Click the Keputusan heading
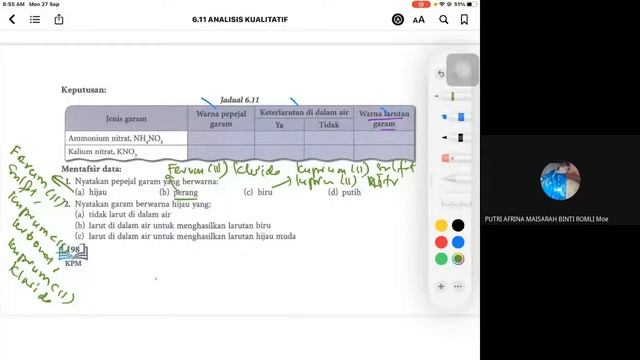The image size is (640, 360). tap(84, 90)
